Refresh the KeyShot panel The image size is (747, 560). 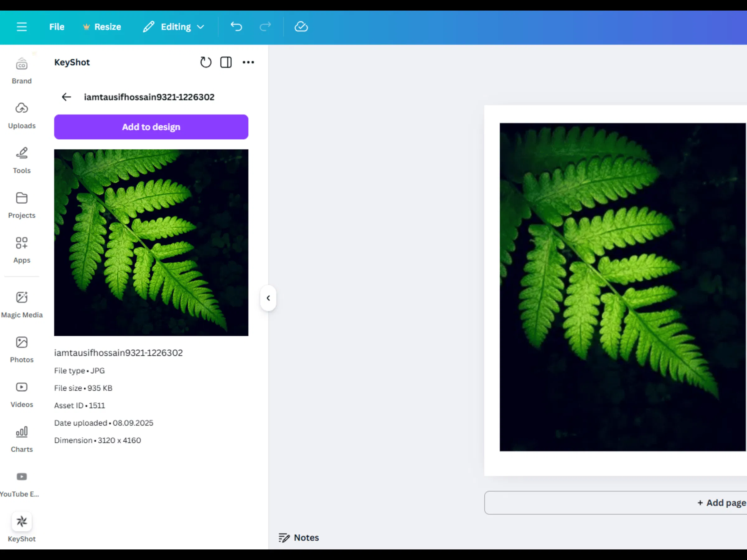click(205, 62)
